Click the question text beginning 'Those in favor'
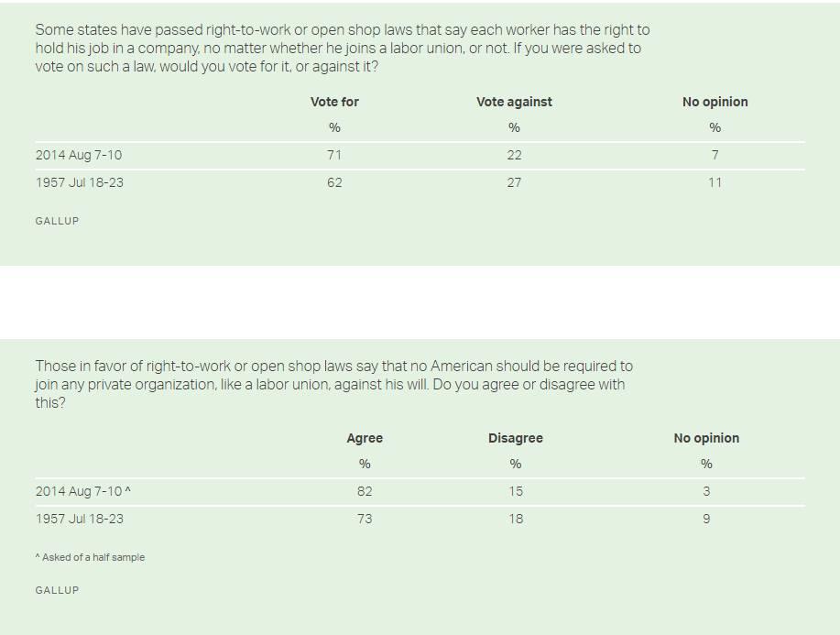The image size is (840, 635). click(333, 384)
